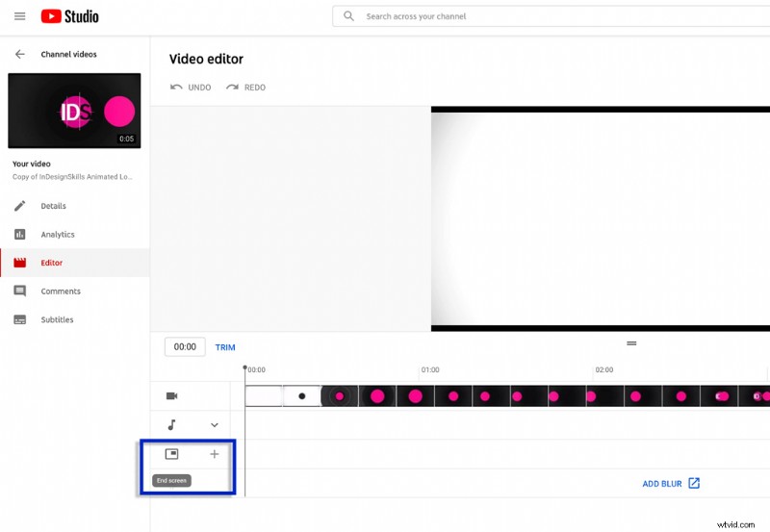Open the hamburger navigation menu
This screenshot has width=770, height=532.
tap(19, 16)
